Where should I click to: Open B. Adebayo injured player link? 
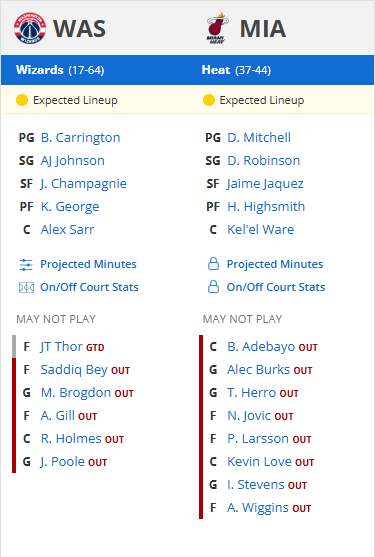coord(261,347)
